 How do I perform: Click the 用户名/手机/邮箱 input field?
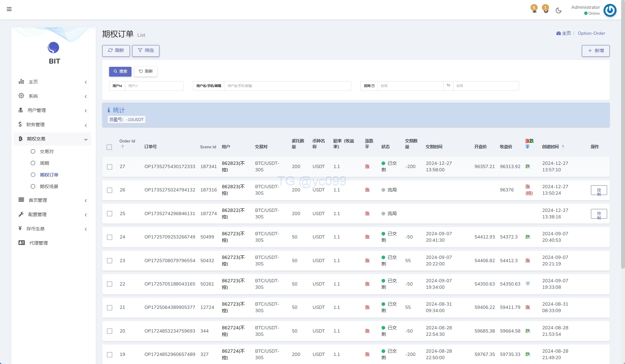coord(287,86)
